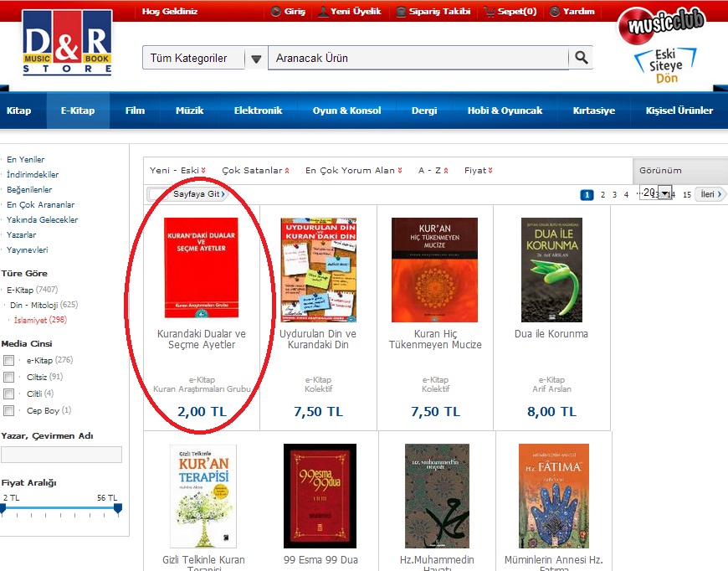Image resolution: width=728 pixels, height=571 pixels.
Task: Tick the Cep Boy checkbox
Action: click(8, 410)
